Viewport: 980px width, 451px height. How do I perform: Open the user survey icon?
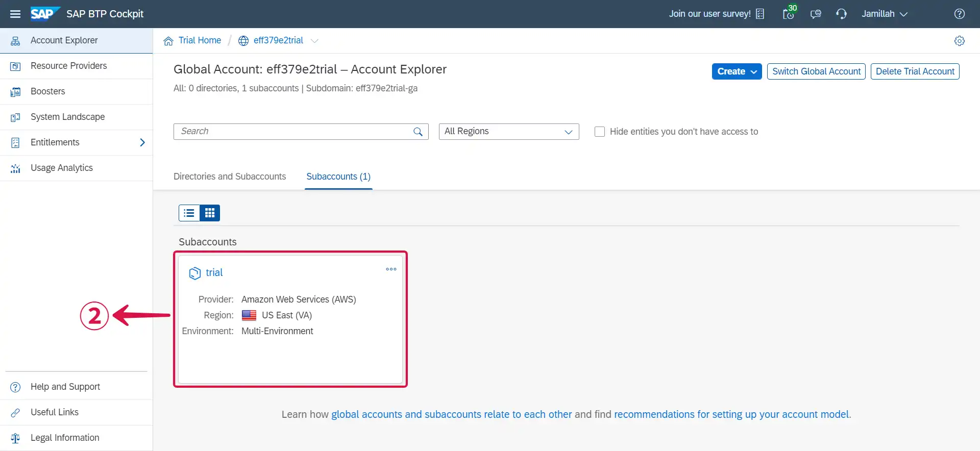pos(760,14)
